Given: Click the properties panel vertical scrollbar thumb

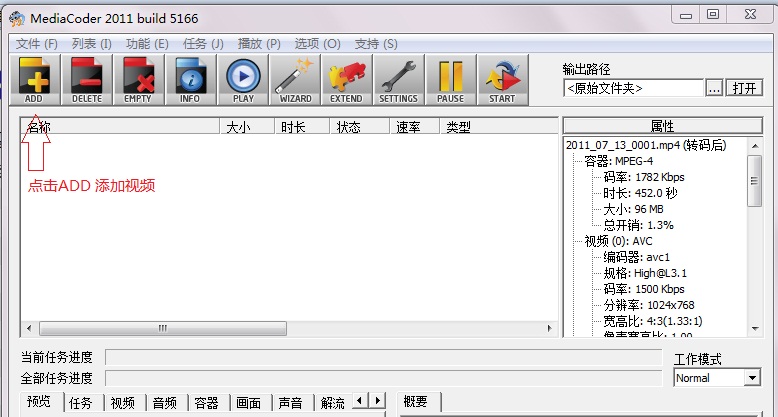Looking at the screenshot, I should click(x=755, y=181).
